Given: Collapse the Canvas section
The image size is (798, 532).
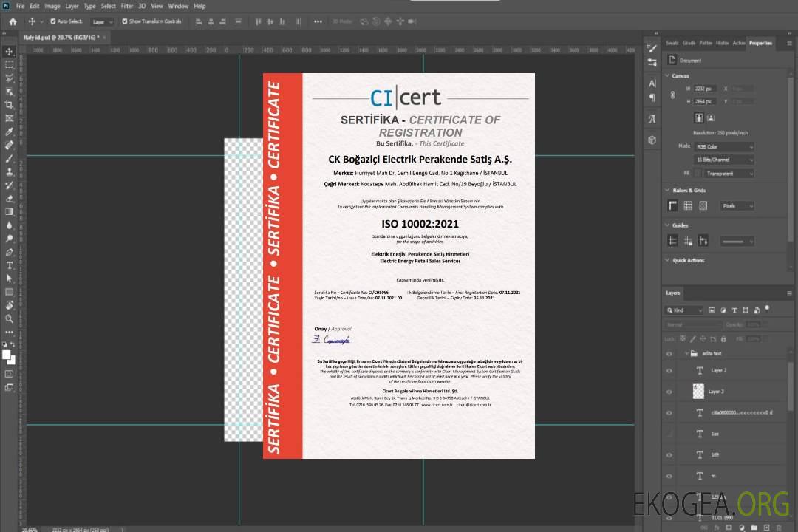Looking at the screenshot, I should (667, 75).
